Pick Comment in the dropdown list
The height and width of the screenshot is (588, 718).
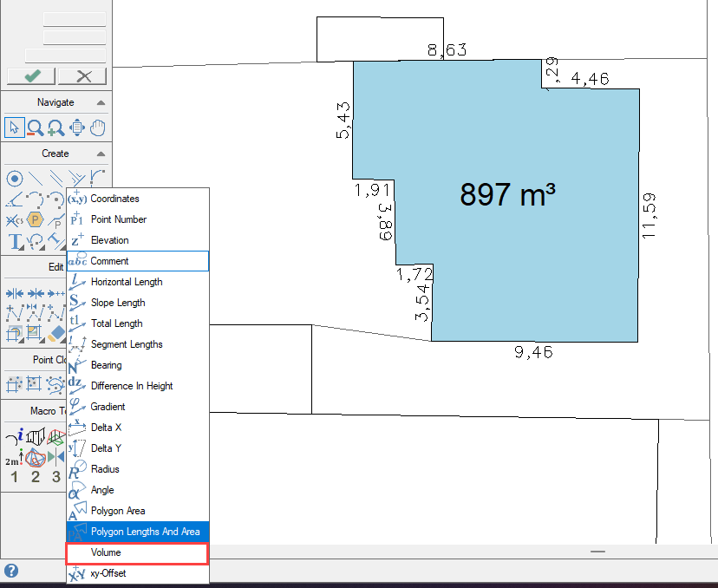(x=138, y=261)
